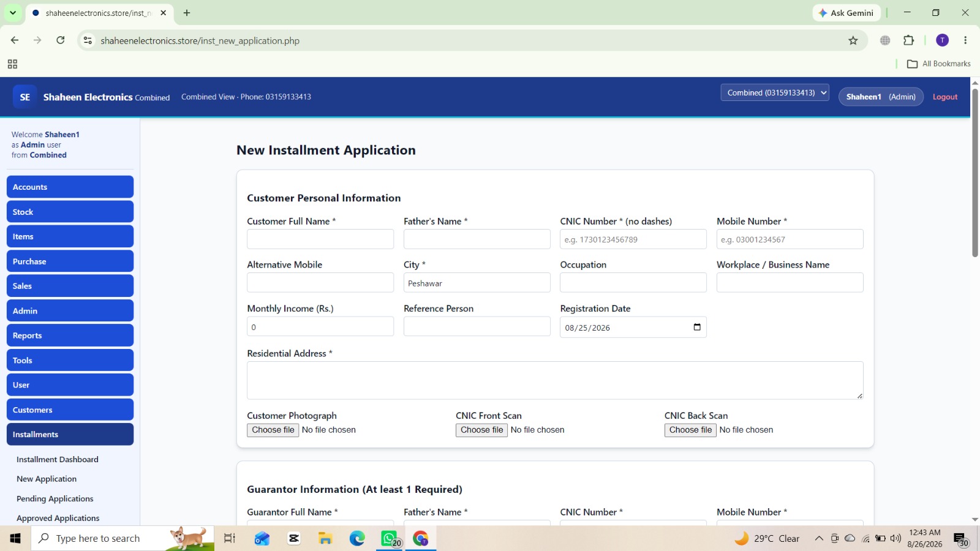Image resolution: width=980 pixels, height=551 pixels.
Task: Focus the Occupation field
Action: point(633,282)
